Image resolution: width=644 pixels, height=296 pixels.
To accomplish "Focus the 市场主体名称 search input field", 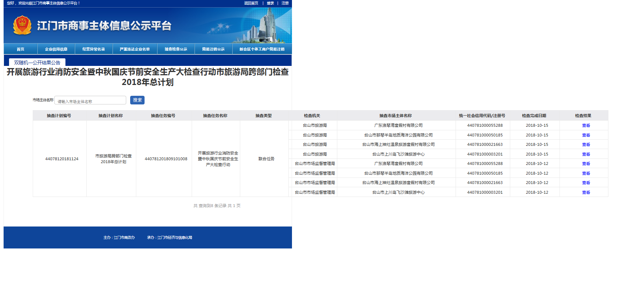I will [90, 100].
